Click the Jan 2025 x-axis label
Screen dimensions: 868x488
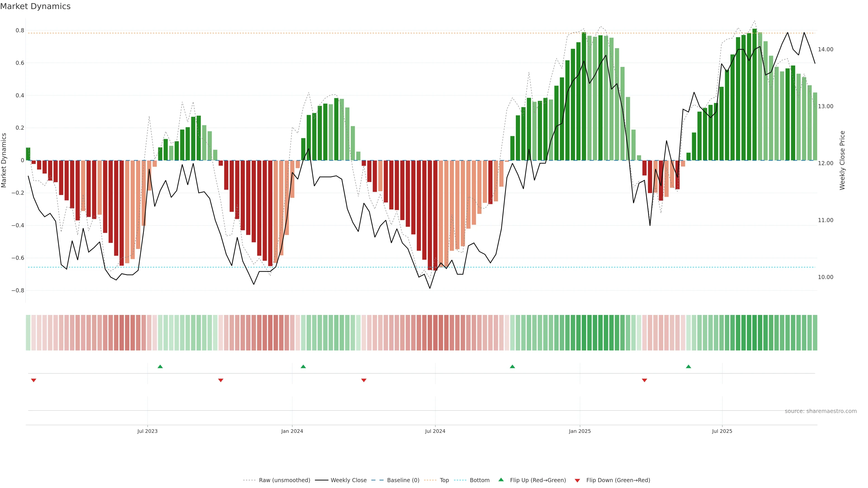580,431
